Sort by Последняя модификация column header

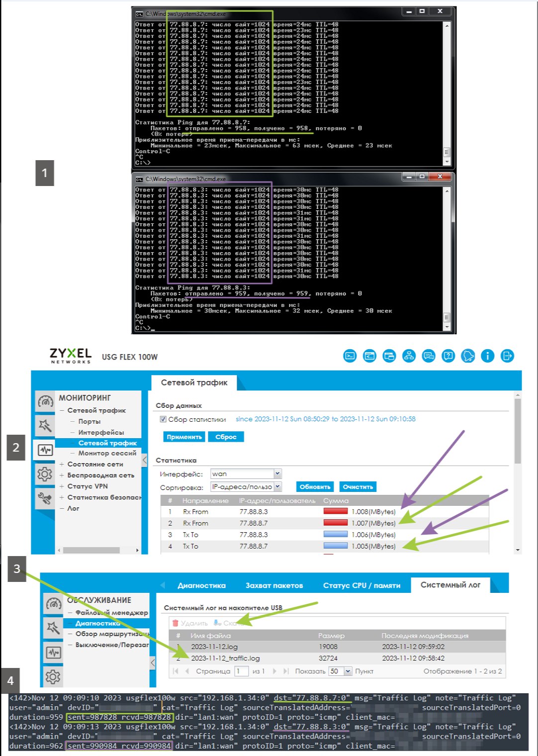425,636
